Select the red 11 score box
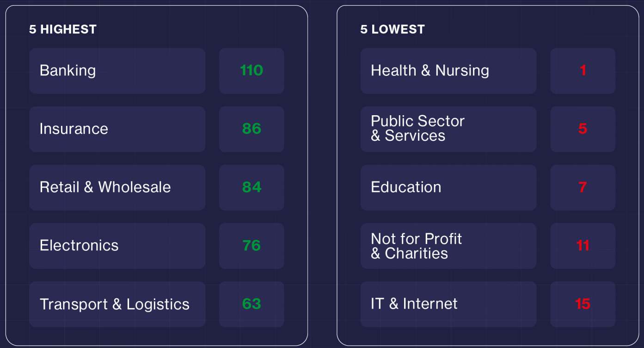The image size is (644, 348). click(583, 246)
